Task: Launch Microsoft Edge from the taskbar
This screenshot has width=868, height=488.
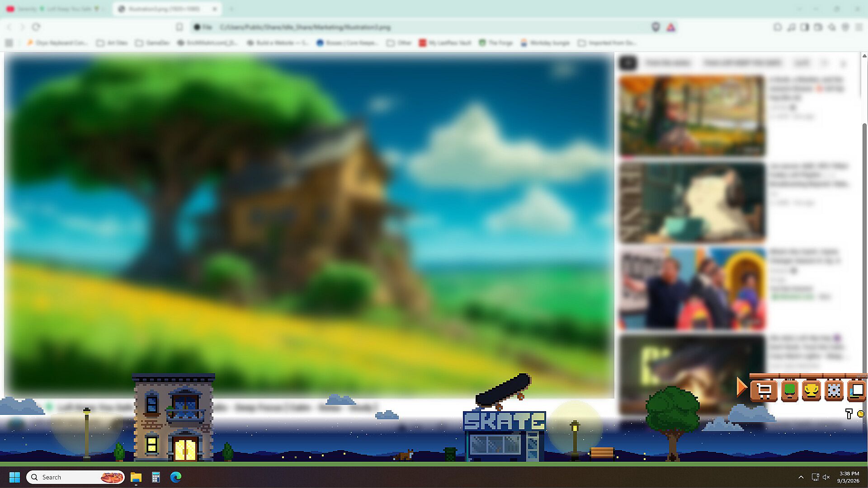Action: coord(176,477)
